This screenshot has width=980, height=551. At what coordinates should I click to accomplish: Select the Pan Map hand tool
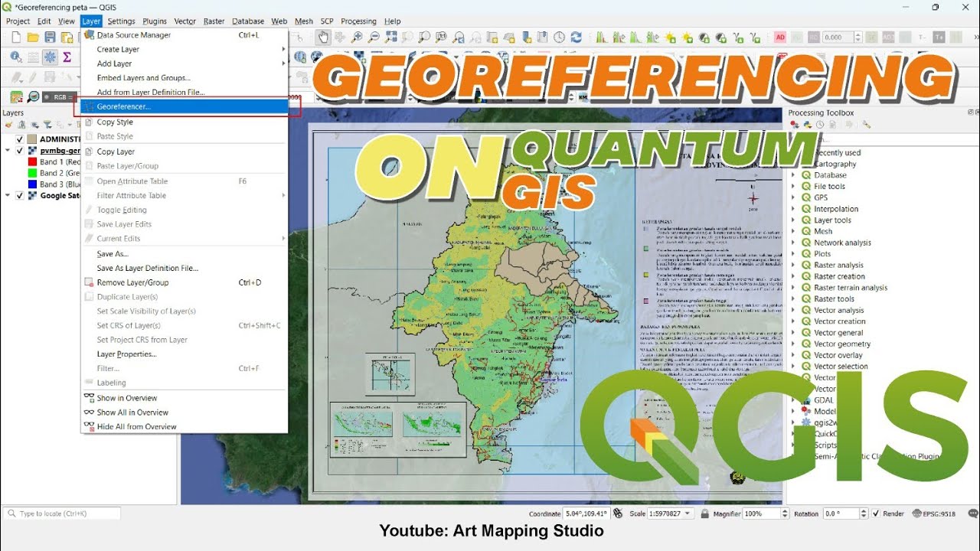pos(323,37)
